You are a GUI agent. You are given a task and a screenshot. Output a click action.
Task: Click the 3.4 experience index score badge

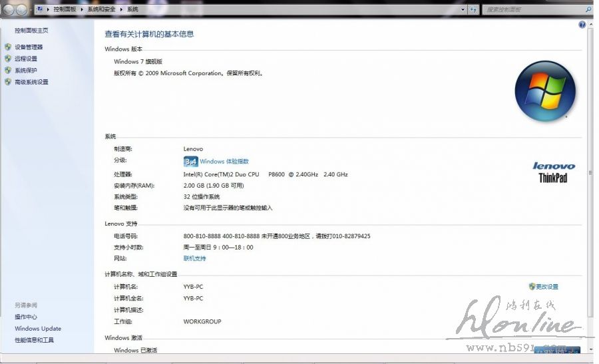[190, 162]
